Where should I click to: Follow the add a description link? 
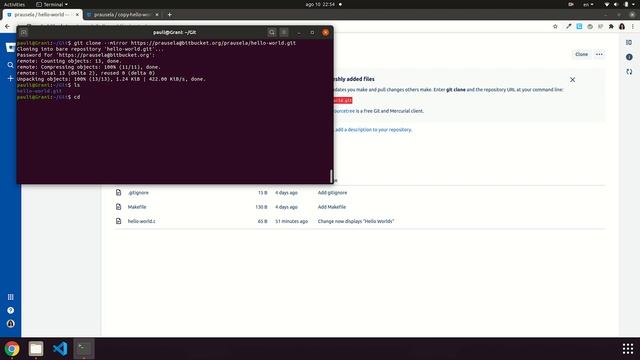point(373,130)
